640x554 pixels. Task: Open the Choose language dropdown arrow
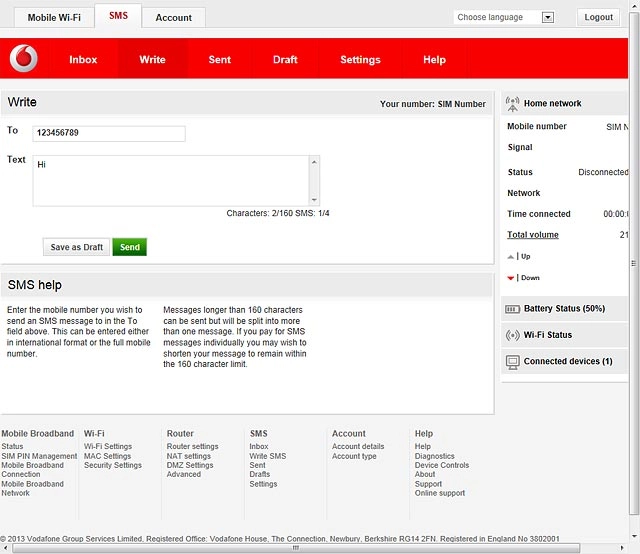[547, 18]
